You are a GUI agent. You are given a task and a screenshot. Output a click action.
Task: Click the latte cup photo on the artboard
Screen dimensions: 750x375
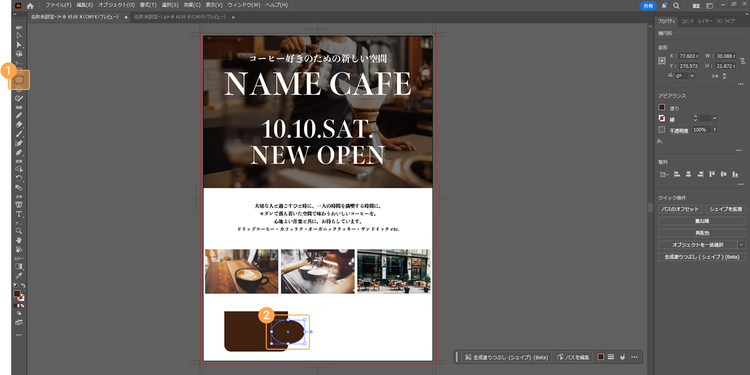pyautogui.click(x=242, y=271)
